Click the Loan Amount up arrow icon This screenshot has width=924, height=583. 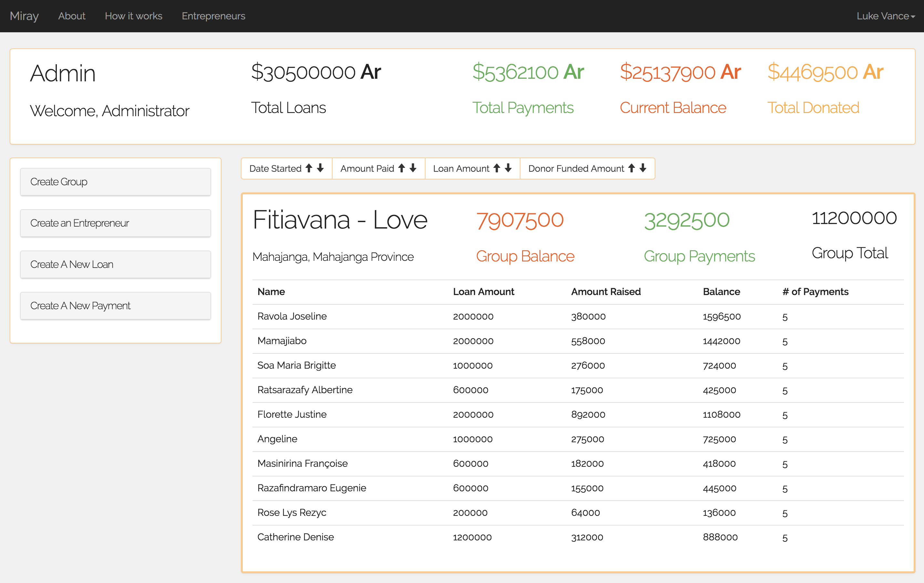(497, 169)
